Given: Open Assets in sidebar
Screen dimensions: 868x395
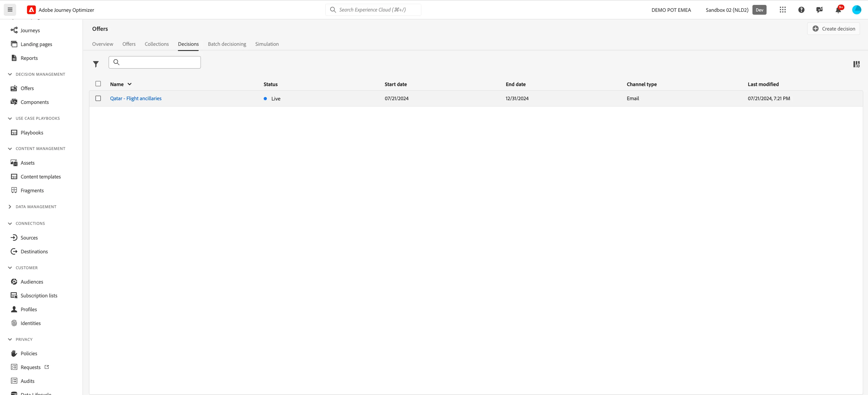Looking at the screenshot, I should point(27,163).
